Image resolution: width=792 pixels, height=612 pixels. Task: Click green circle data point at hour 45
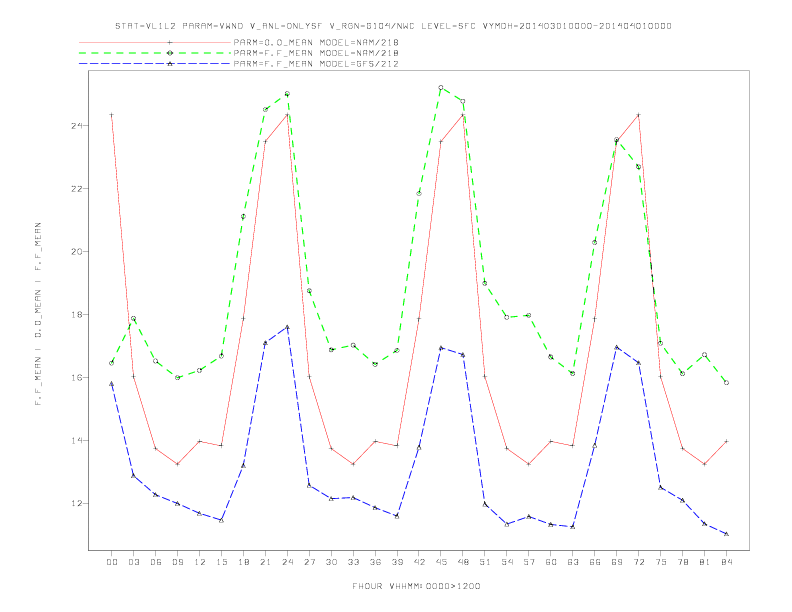[441, 88]
